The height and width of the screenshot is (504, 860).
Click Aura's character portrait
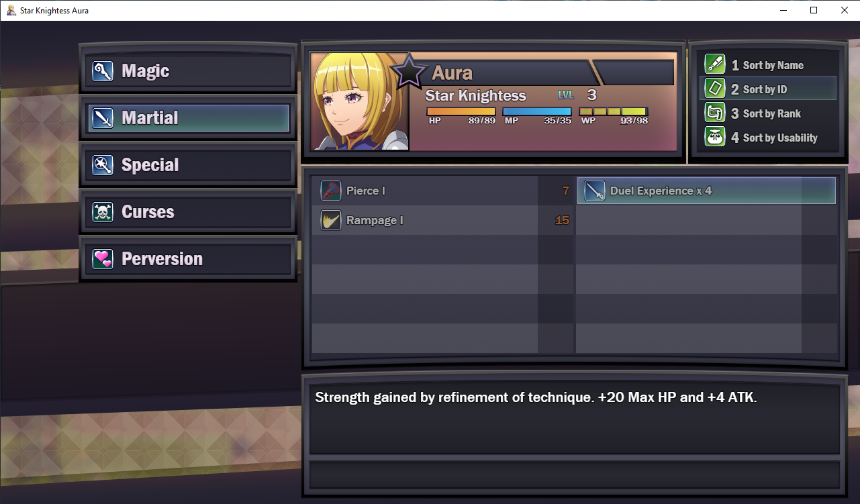361,101
